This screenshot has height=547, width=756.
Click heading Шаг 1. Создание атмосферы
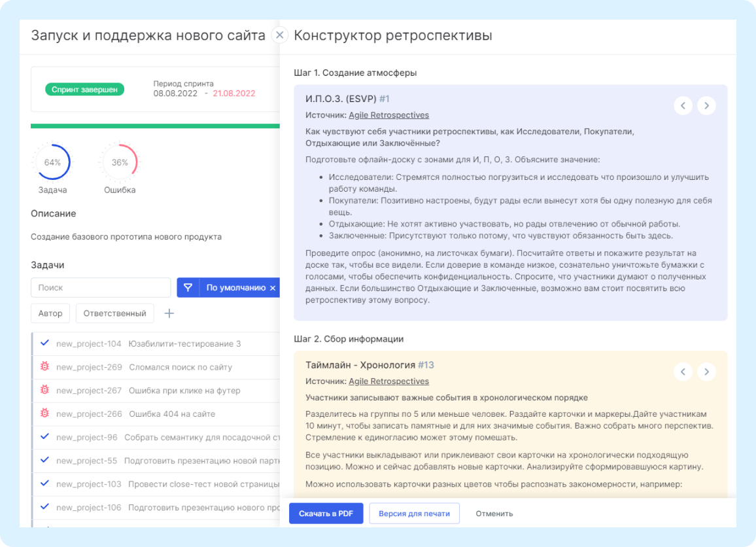[x=355, y=73]
